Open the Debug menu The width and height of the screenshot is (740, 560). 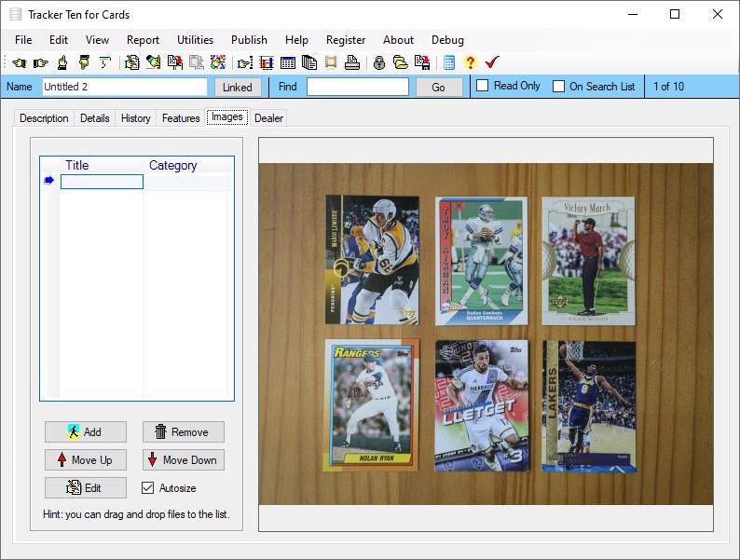click(448, 40)
